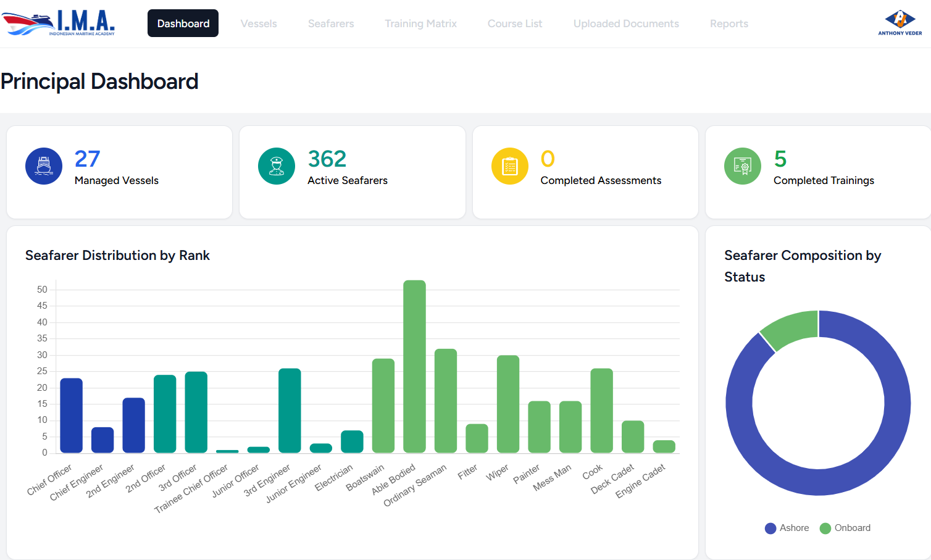Image resolution: width=931 pixels, height=560 pixels.
Task: Click the Managed Vessels ship icon
Action: click(44, 166)
